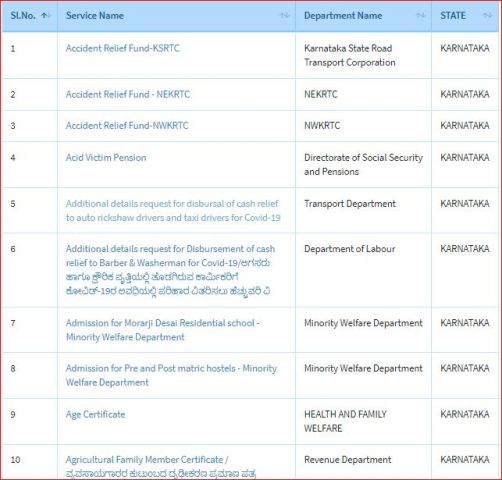Screen dimensions: 502x480
Task: Open Accident Relief Fund - NEKRTC link
Action: (x=128, y=94)
